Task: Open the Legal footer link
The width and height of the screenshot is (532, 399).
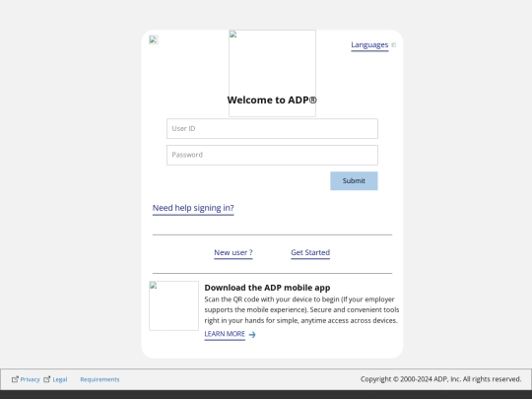Action: pos(60,379)
